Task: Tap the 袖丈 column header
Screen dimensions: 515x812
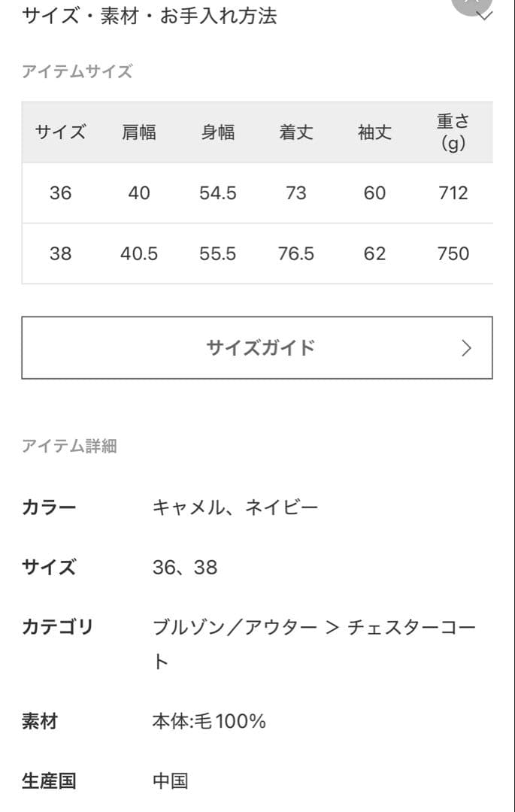Action: [374, 132]
